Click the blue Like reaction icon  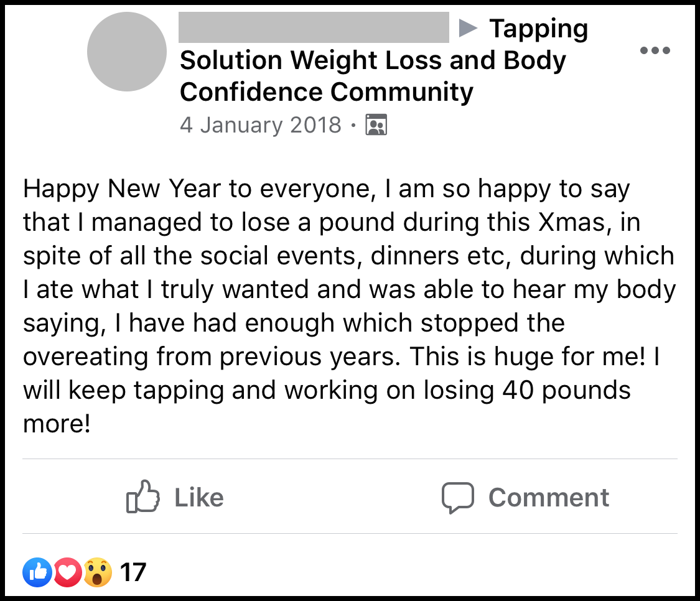pos(37,572)
